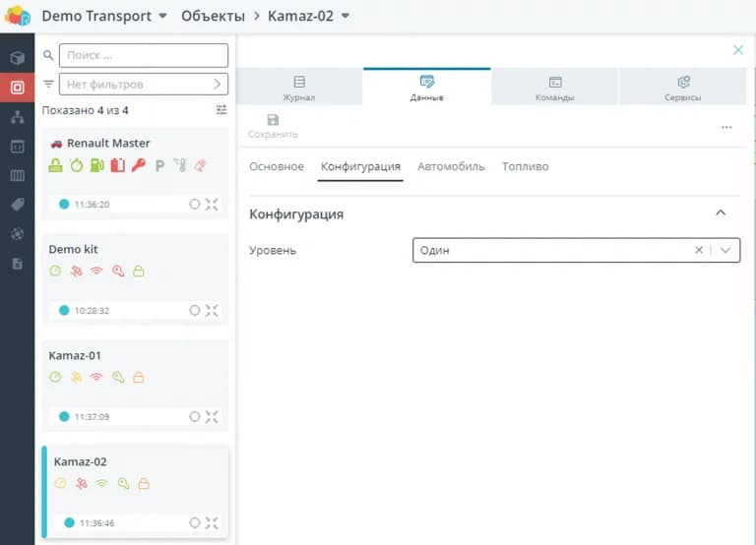
Task: Open the Уровень dropdown arrow
Action: 726,250
